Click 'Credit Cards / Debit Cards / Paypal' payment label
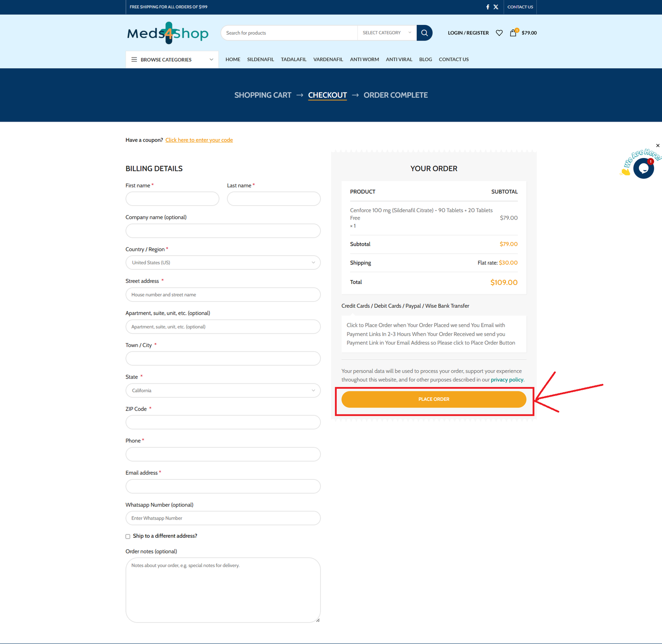662x644 pixels. (x=405, y=306)
